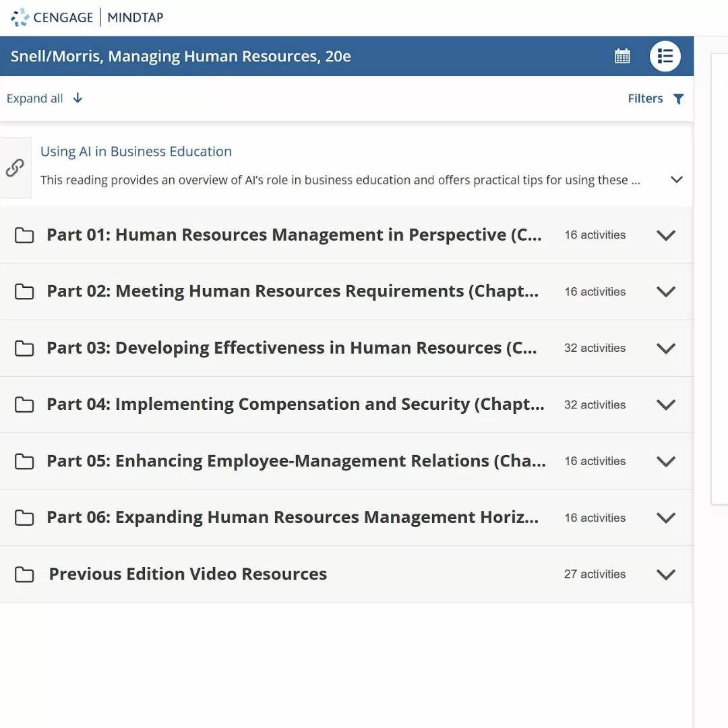
Task: Open Previous Edition Video Resources title
Action: [188, 574]
